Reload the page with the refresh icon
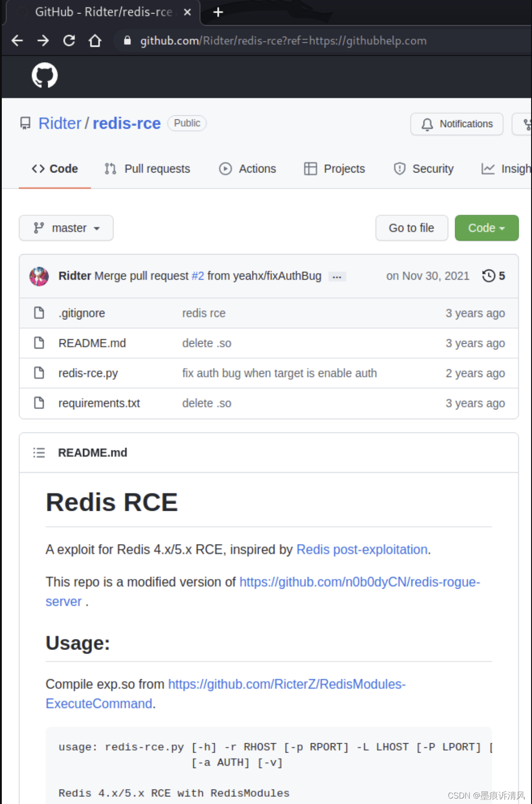This screenshot has height=804, width=532. point(69,41)
